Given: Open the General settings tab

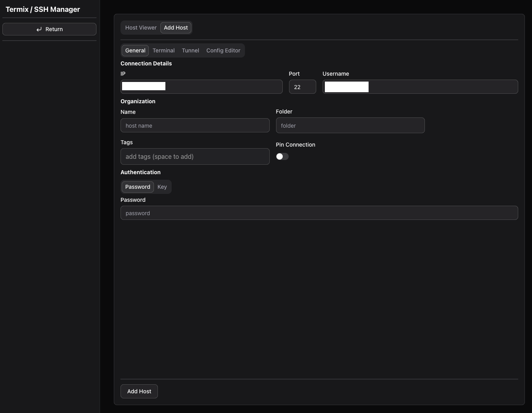Looking at the screenshot, I should coord(135,50).
